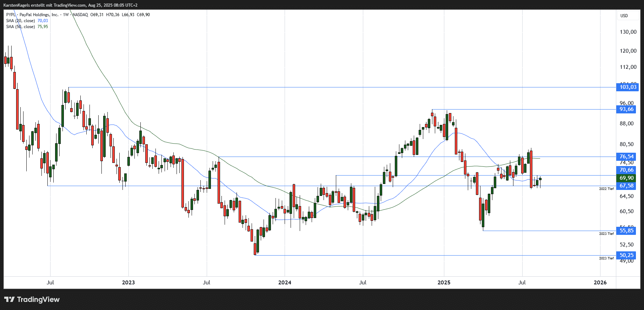The image size is (644, 310).
Task: Click the 2022 Tief annotation text
Action: click(x=606, y=189)
